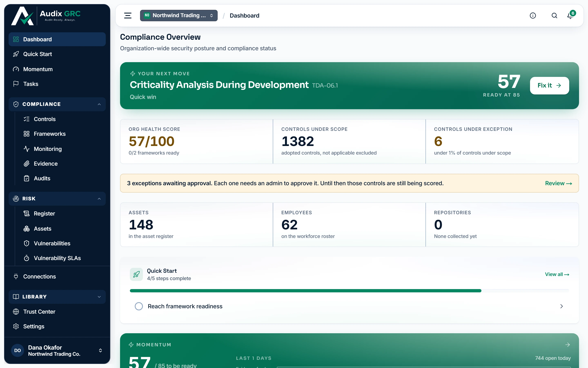
Task: Click the Monitoring pulse icon
Action: coord(27,149)
